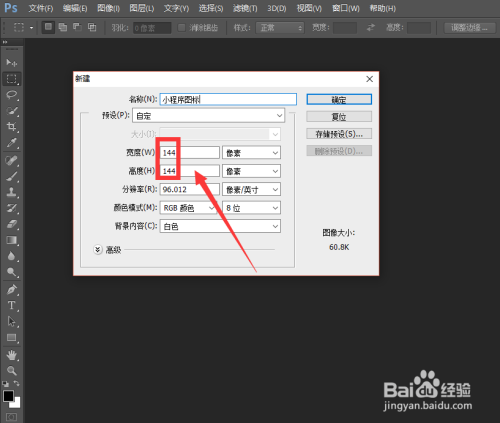This screenshot has width=500, height=423.
Task: Expand the Advanced (高级) section
Action: (x=98, y=250)
